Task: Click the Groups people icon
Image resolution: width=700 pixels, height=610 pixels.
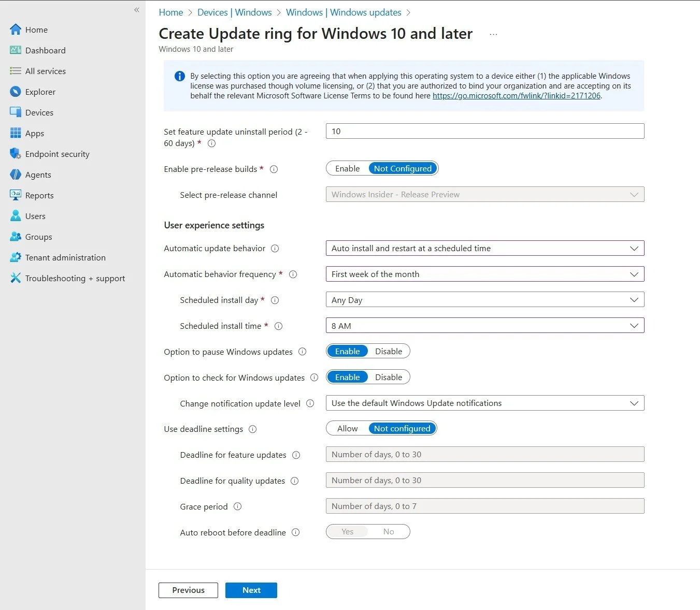Action: coord(16,237)
